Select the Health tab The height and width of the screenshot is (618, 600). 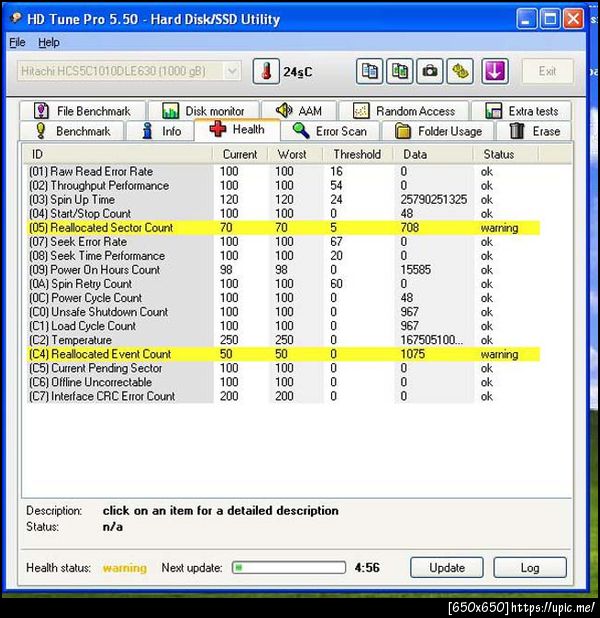[237, 129]
